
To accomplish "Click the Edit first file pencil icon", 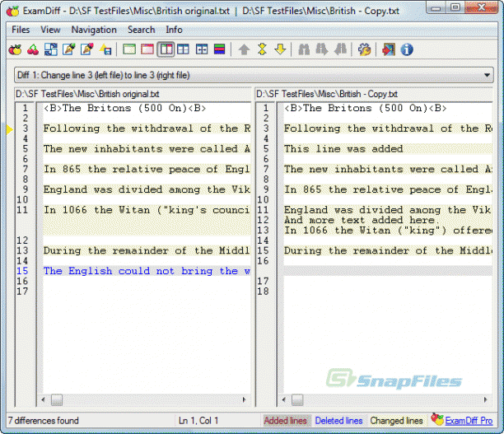I will tap(69, 50).
